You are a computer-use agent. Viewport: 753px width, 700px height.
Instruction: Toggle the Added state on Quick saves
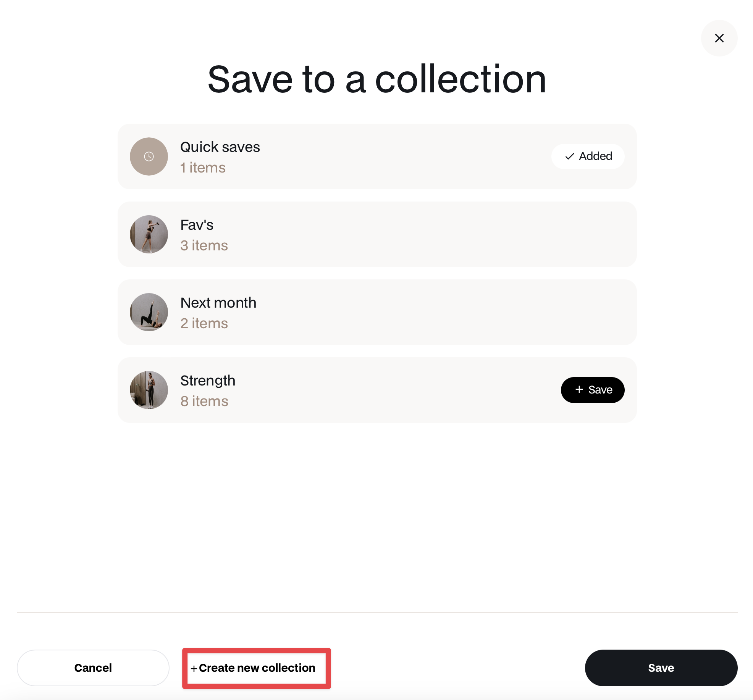[x=588, y=156]
